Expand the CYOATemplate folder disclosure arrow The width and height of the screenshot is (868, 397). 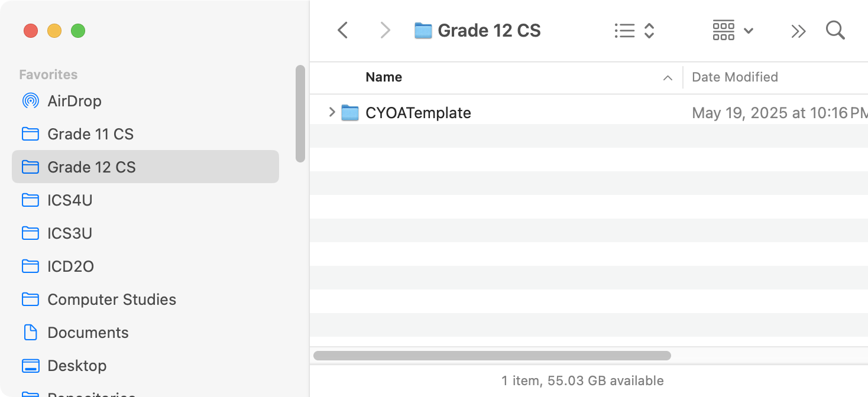point(332,112)
